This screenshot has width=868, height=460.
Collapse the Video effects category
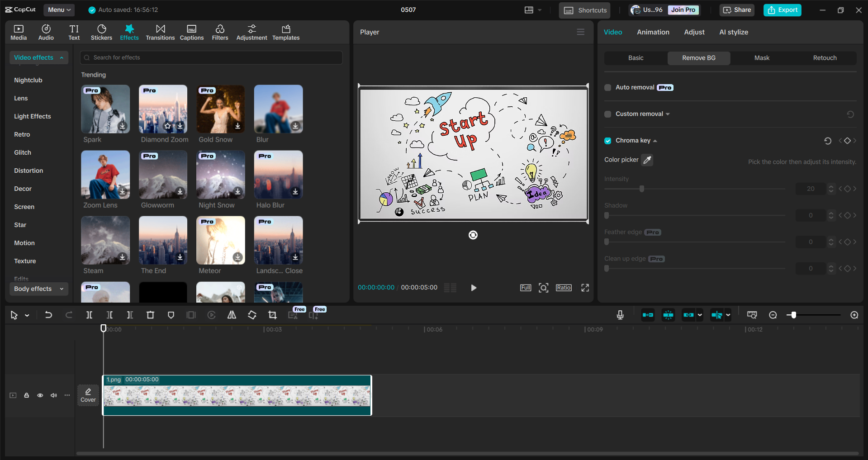coord(39,57)
